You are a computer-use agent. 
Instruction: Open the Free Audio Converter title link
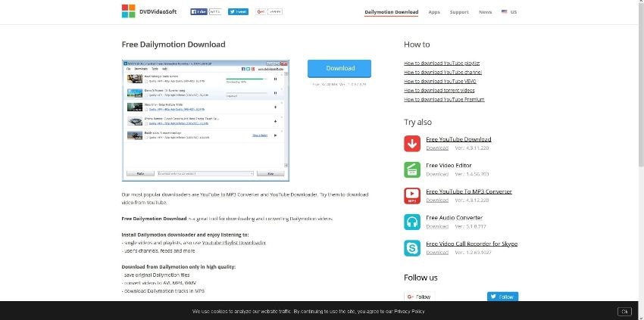pyautogui.click(x=455, y=218)
